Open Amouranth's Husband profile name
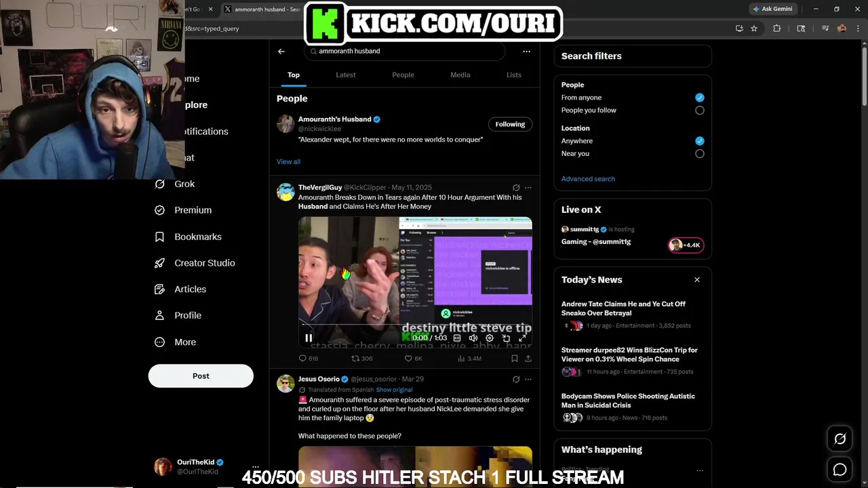The height and width of the screenshot is (488, 868). tap(334, 119)
